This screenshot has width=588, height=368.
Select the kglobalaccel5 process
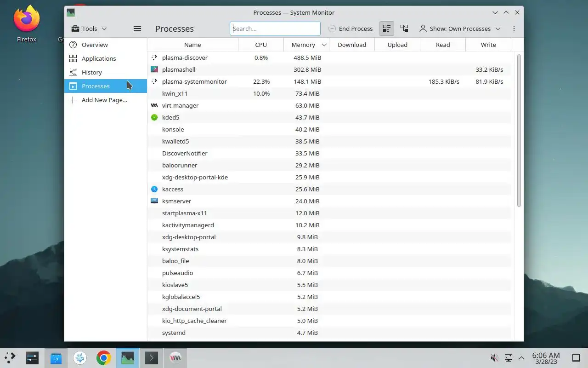point(329,297)
